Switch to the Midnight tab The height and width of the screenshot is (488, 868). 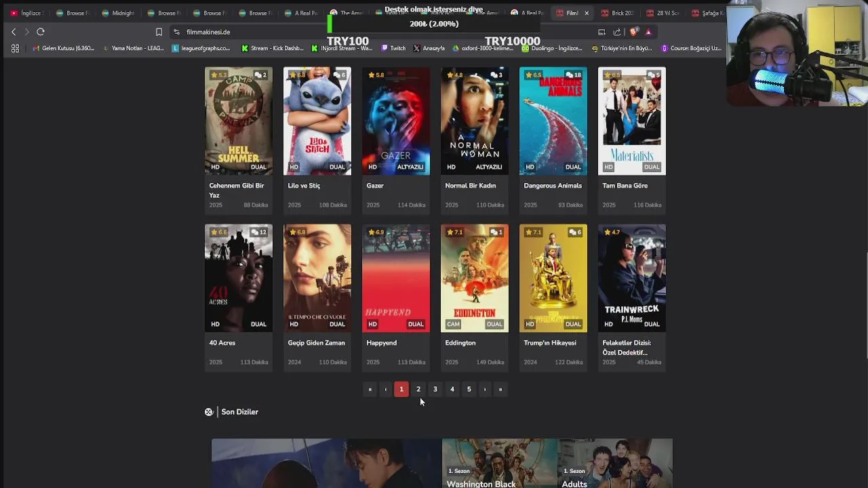tap(117, 13)
